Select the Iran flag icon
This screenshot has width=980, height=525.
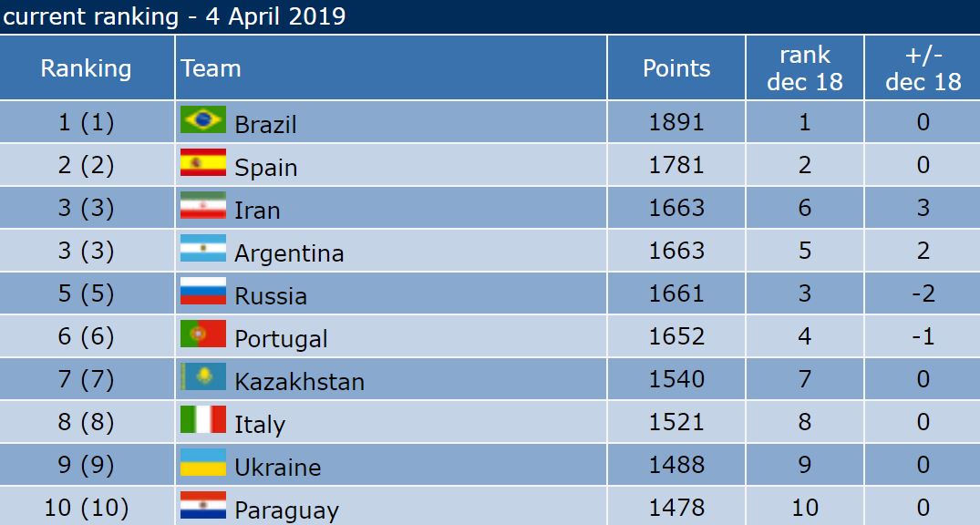click(203, 206)
